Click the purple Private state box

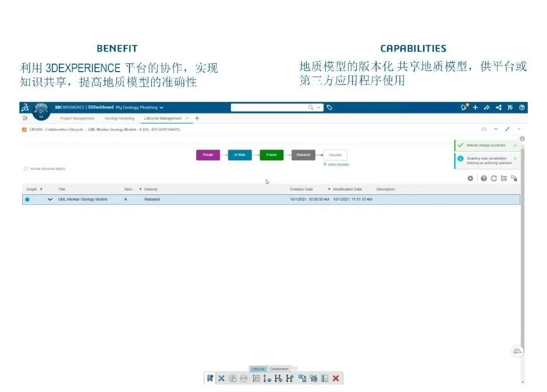coord(208,155)
